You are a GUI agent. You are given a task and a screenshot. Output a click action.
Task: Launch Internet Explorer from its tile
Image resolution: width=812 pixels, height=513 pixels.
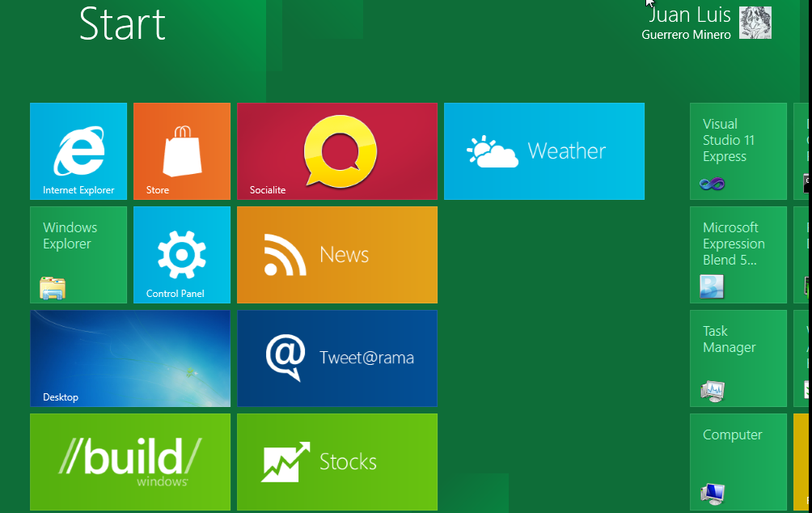(x=78, y=151)
